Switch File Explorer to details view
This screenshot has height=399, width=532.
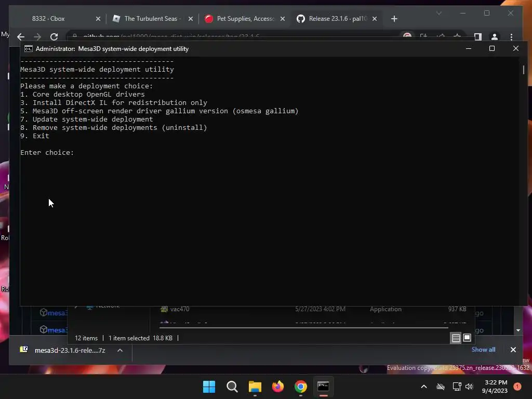pyautogui.click(x=456, y=338)
